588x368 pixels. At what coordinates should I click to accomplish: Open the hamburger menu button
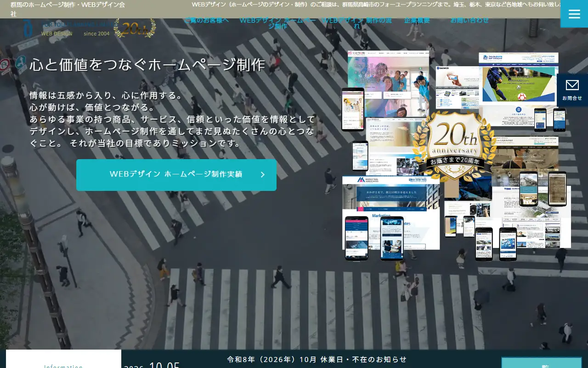574,14
